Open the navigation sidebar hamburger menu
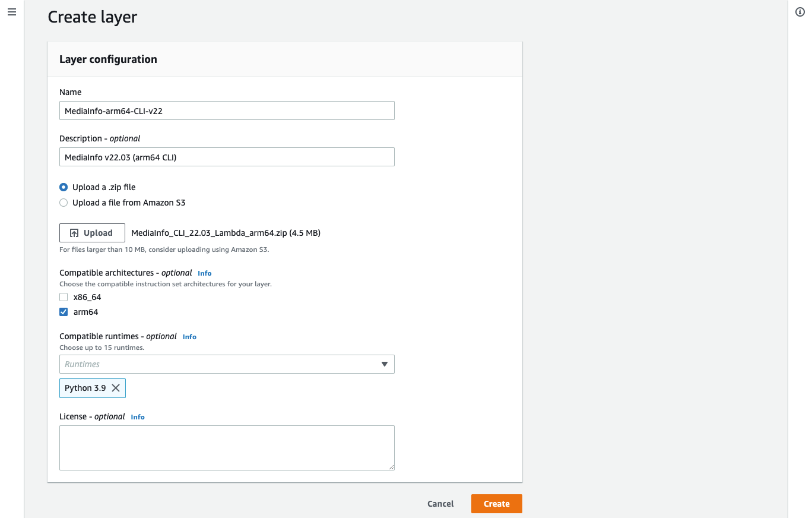Viewport: 812px width, 518px height. coord(12,11)
